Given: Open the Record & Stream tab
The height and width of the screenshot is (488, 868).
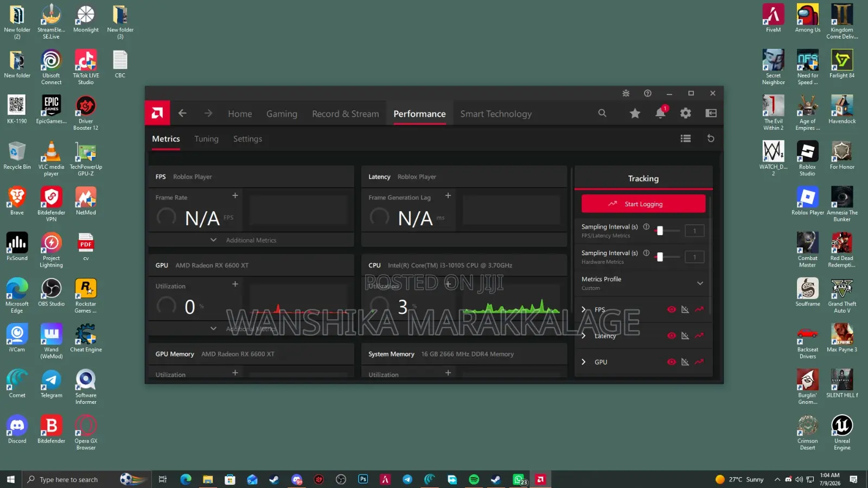Looking at the screenshot, I should click(346, 114).
